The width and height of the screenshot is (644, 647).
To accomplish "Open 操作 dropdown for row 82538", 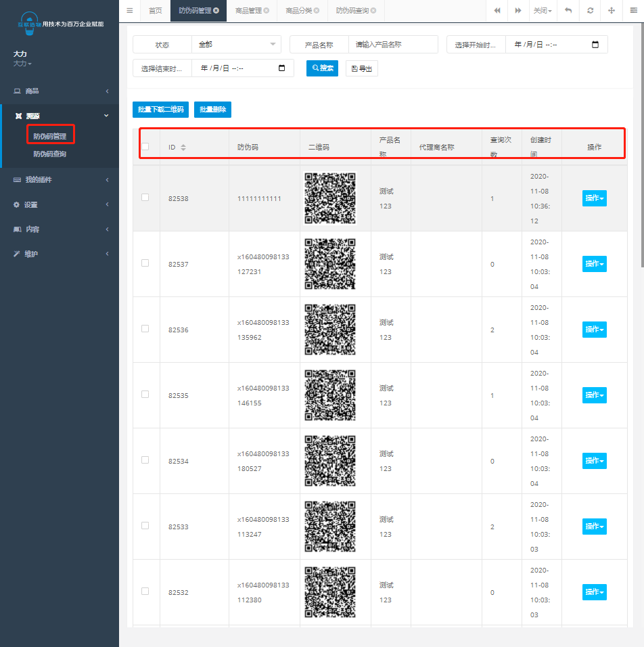I will coord(594,198).
